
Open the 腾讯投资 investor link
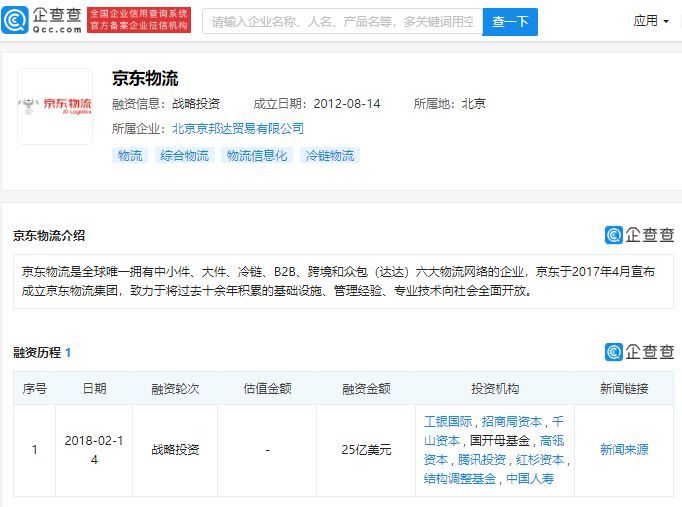pyautogui.click(x=482, y=460)
